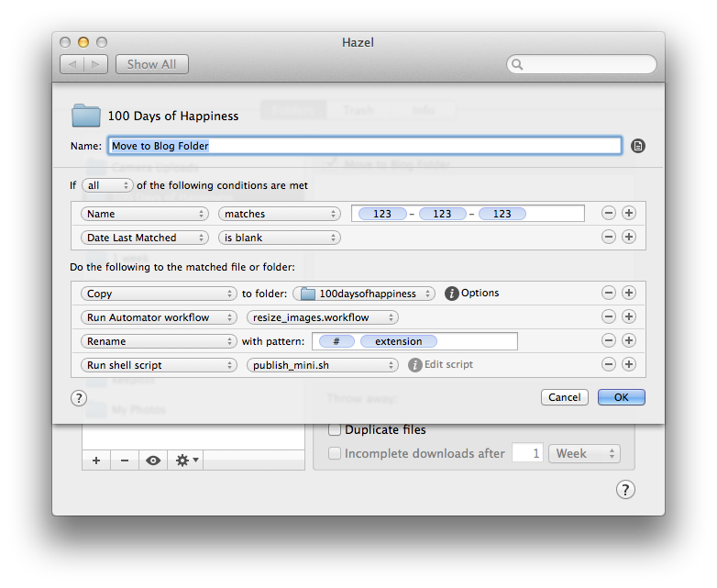The image size is (717, 588).
Task: Remove the Run Automator workflow action
Action: [608, 317]
